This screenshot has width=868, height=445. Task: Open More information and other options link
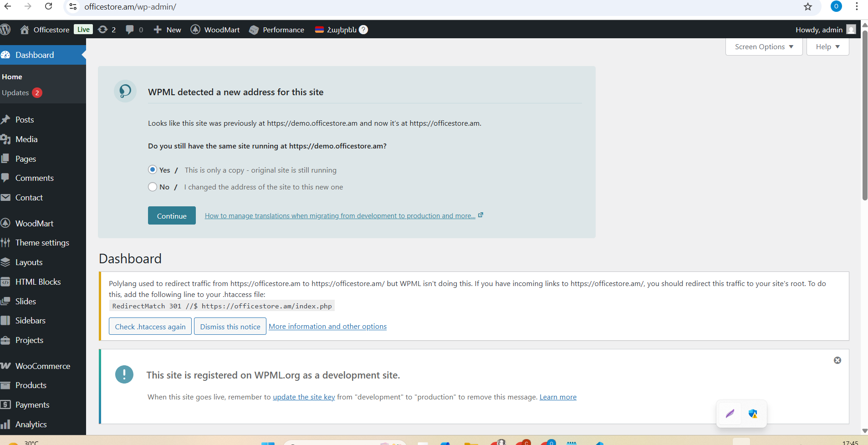click(x=327, y=326)
